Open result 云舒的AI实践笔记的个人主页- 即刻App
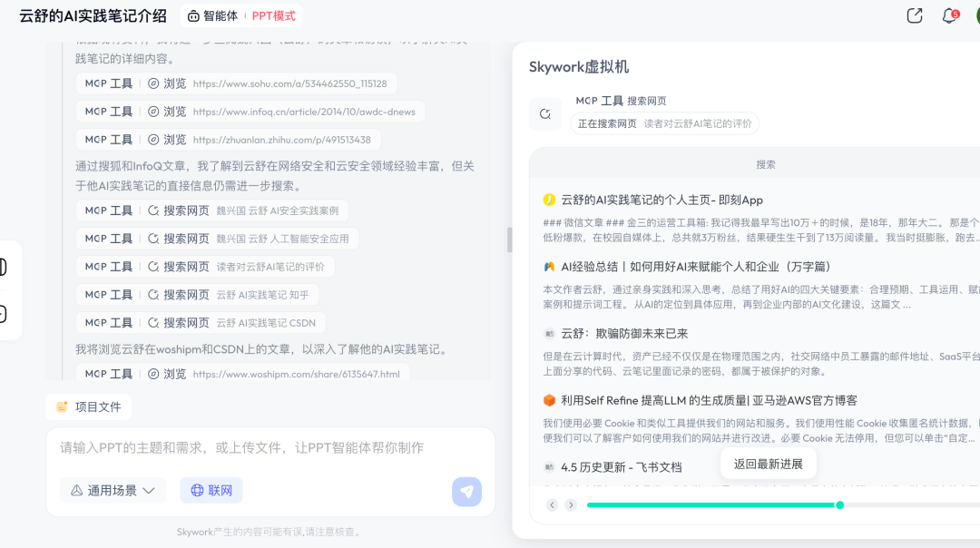This screenshot has height=548, width=980. point(661,200)
